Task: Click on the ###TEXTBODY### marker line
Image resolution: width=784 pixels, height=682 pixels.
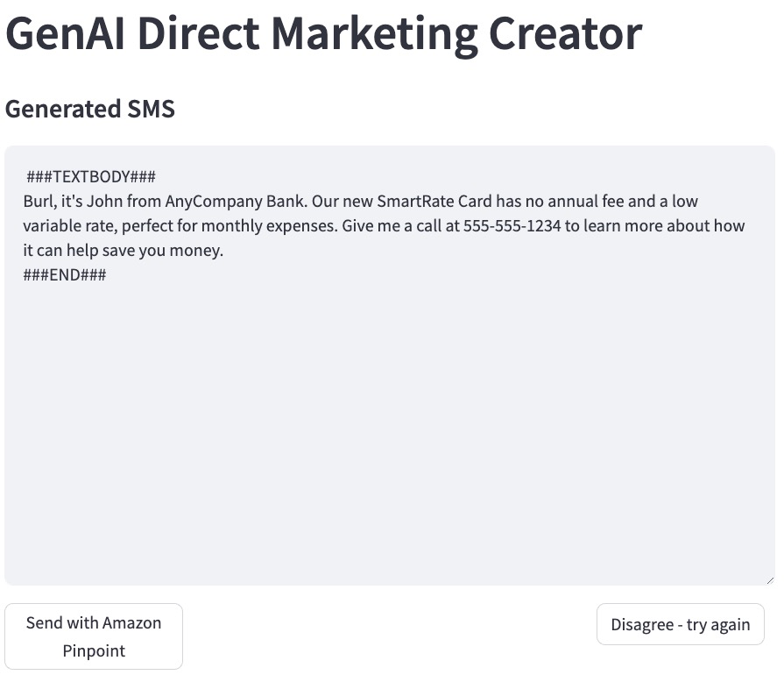Action: coord(91,176)
